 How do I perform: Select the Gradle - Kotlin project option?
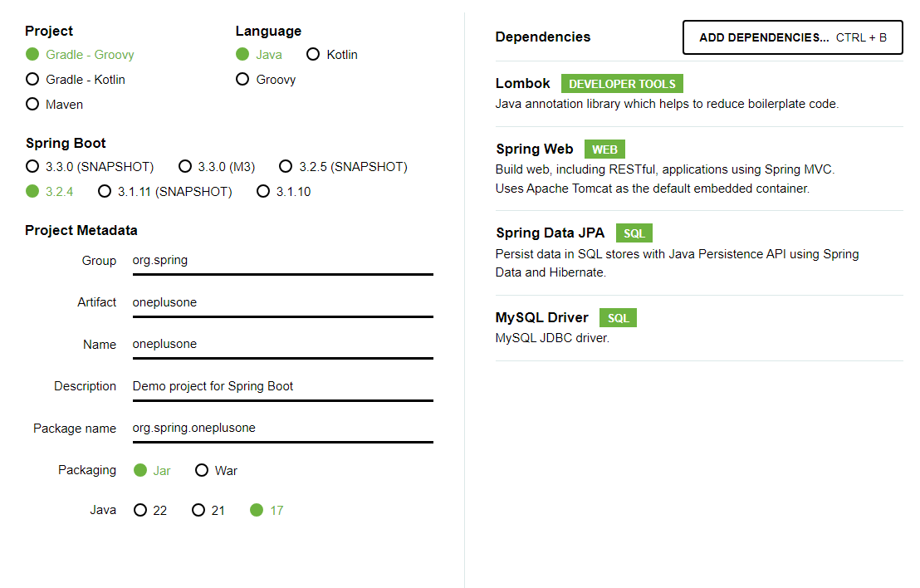(76, 79)
